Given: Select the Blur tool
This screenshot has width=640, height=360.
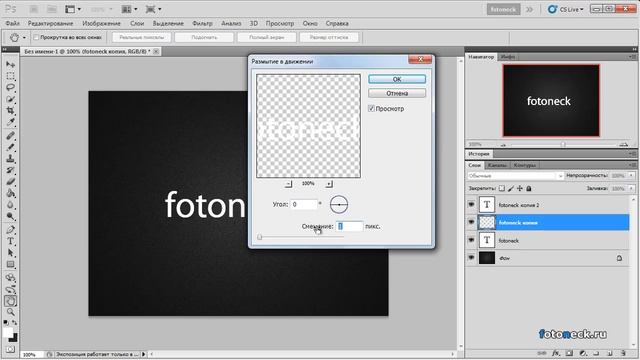Looking at the screenshot, I should pyautogui.click(x=10, y=204).
